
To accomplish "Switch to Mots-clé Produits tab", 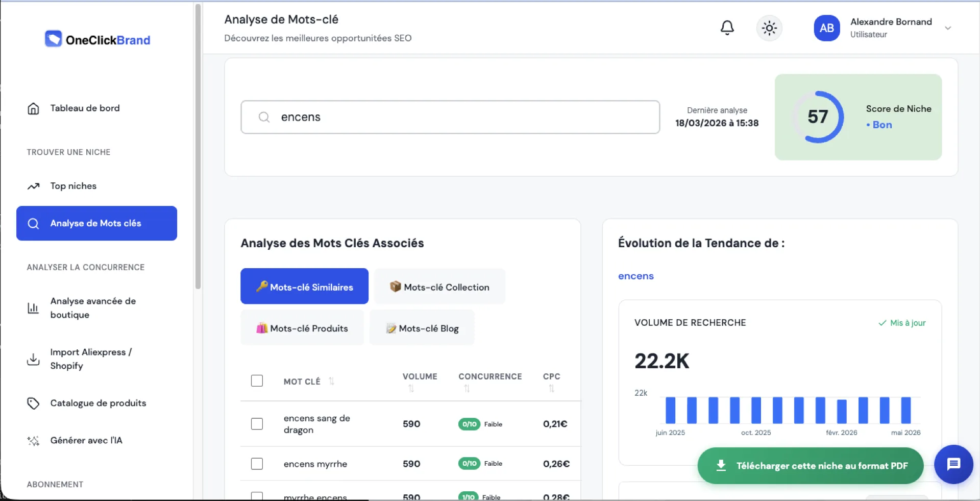I will [x=302, y=327].
